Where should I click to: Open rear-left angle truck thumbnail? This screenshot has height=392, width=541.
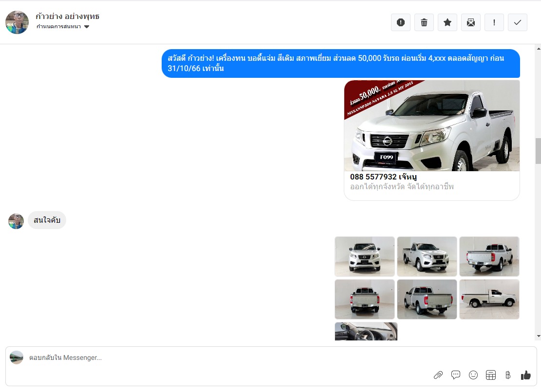pyautogui.click(x=427, y=299)
